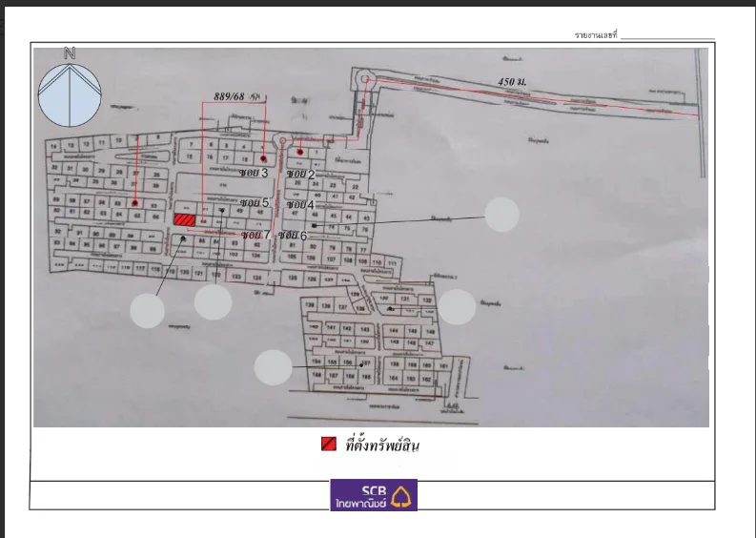Click the ซอย 7 label
The height and width of the screenshot is (538, 756).
click(x=256, y=235)
